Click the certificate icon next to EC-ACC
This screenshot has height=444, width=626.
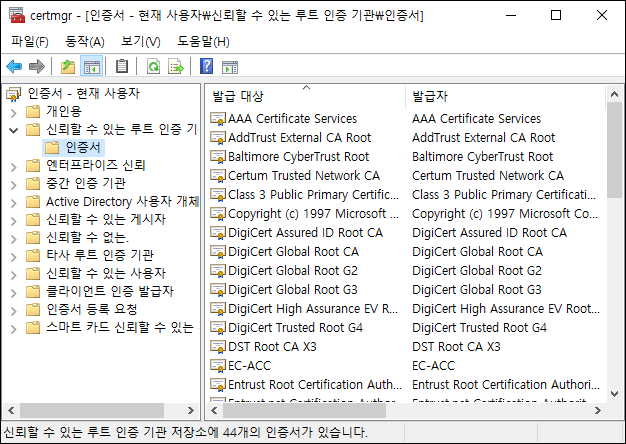pos(218,366)
